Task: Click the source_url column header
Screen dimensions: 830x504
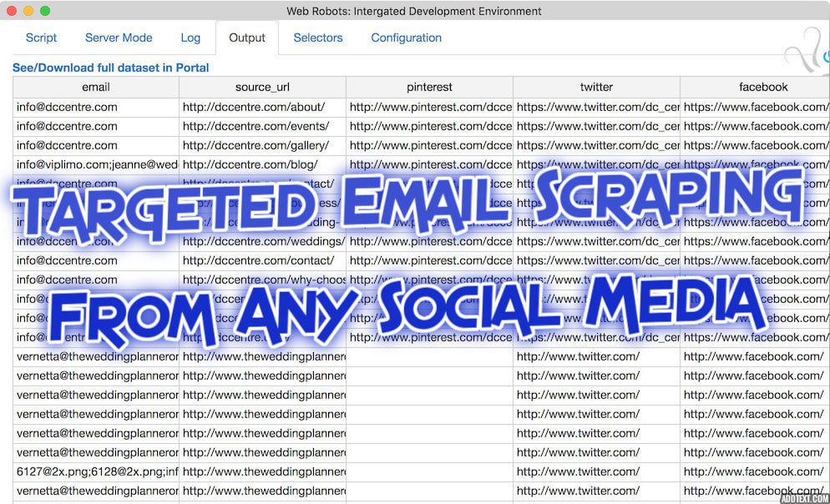Action: (262, 88)
